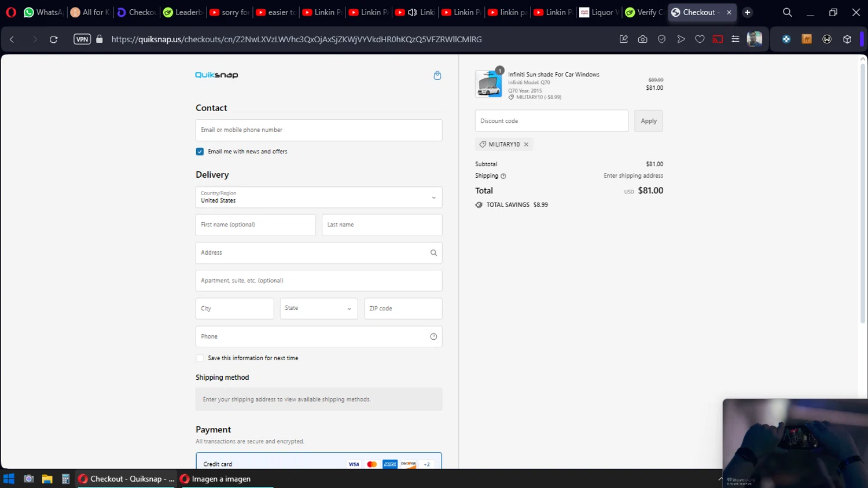The image size is (868, 488).
Task: Toggle the VPN badge
Action: click(x=82, y=39)
